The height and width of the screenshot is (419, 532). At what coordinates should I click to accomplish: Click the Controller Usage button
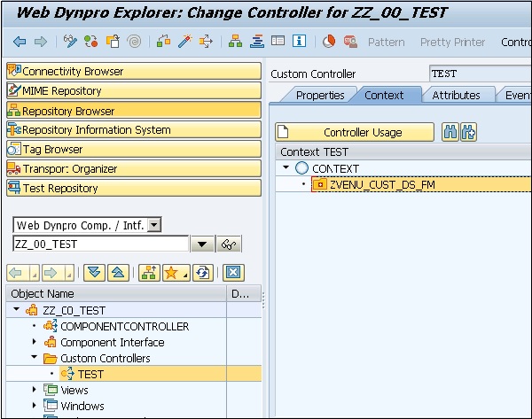[x=355, y=132]
